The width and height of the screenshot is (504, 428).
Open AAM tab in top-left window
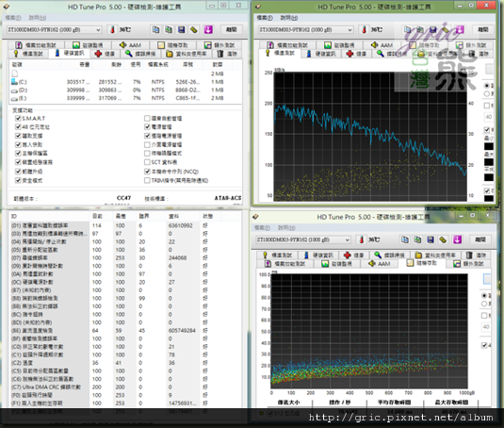(x=130, y=45)
